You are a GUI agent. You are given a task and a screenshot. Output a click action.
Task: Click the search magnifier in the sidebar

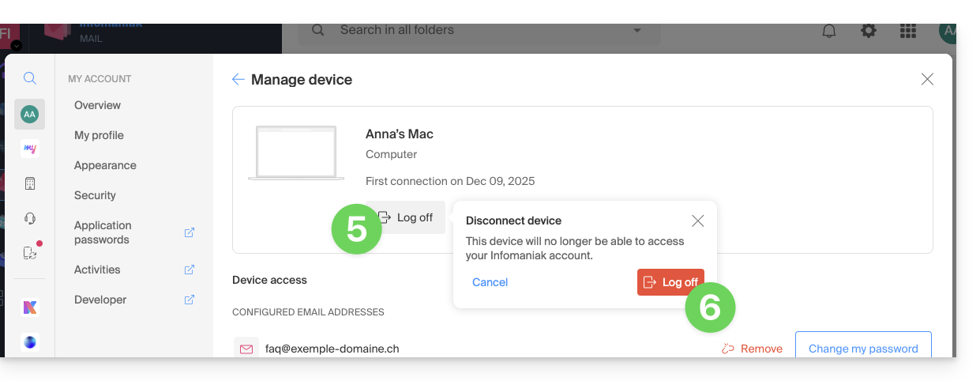[x=29, y=78]
